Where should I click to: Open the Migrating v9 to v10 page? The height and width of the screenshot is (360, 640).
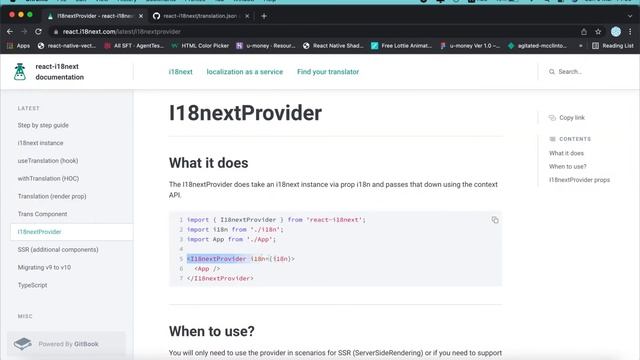tap(44, 267)
